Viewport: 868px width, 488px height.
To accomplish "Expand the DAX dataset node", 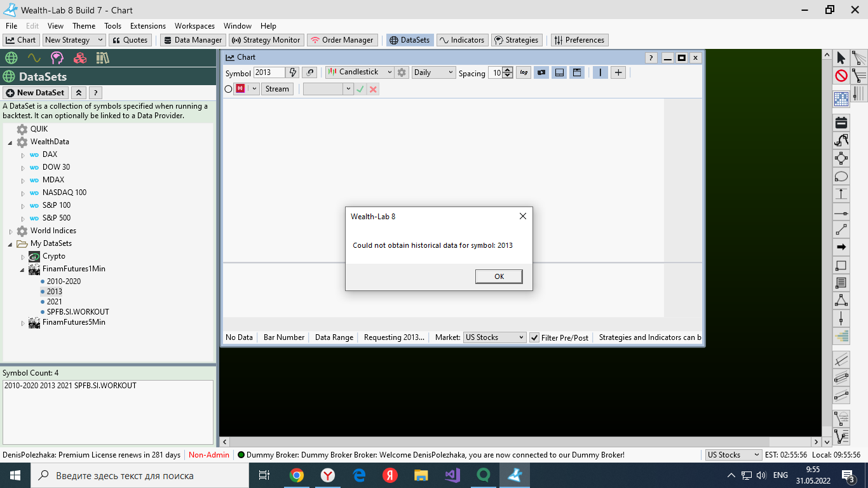I will [23, 155].
